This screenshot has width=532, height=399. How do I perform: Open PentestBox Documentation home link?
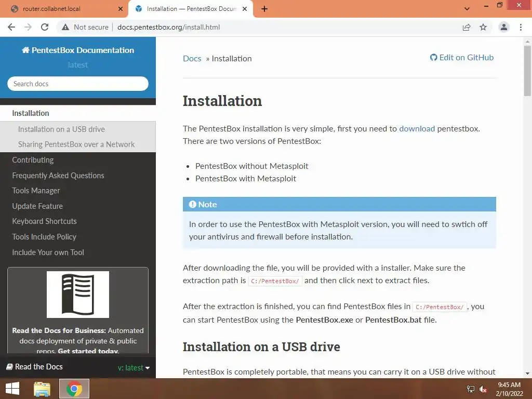pos(78,50)
